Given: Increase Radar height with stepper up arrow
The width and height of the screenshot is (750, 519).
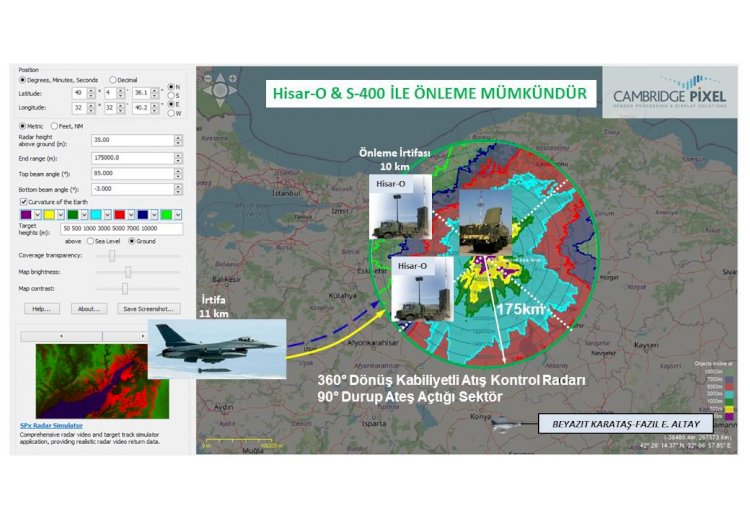Looking at the screenshot, I should [x=178, y=137].
